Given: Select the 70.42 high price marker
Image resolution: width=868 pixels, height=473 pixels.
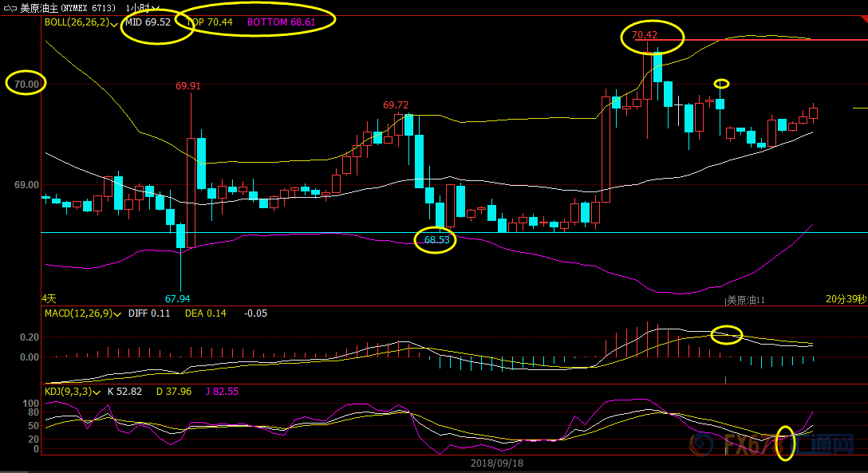Looking at the screenshot, I should (645, 35).
